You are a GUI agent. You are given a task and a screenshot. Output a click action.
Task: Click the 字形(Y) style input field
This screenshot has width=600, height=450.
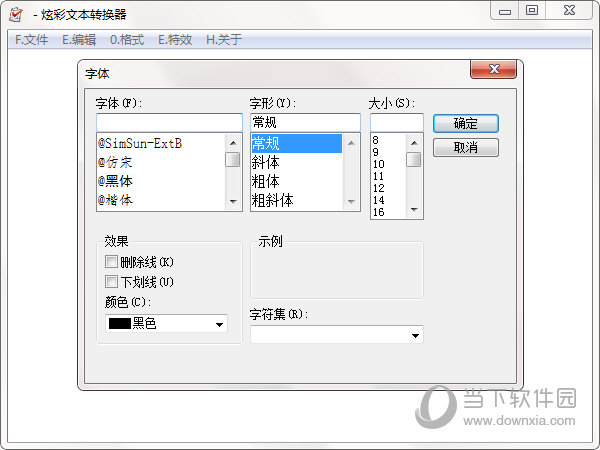(305, 122)
